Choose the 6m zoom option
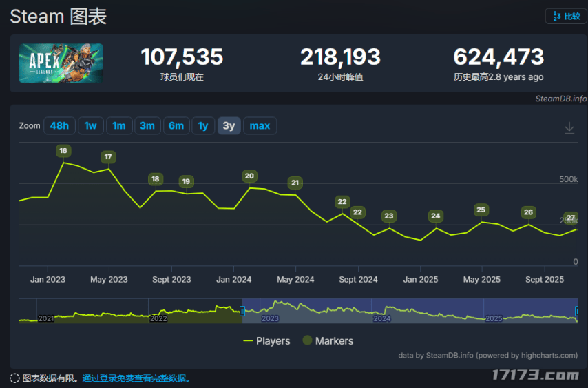Viewport: 588px width, 388px height. (x=176, y=125)
